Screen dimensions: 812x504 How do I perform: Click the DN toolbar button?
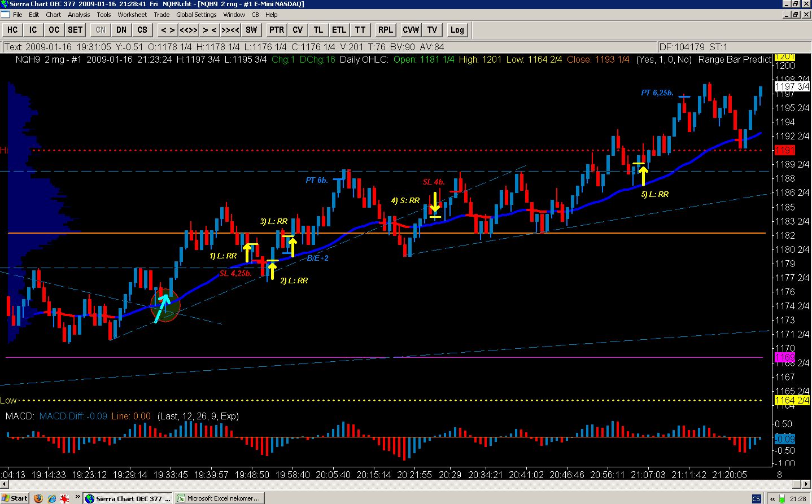pyautogui.click(x=121, y=30)
